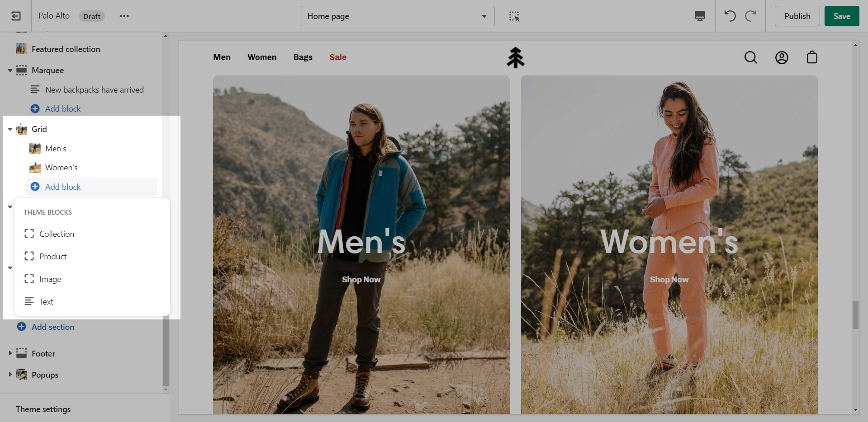Screen dimensions: 868x422
Task: Click the desktop preview device icon
Action: click(x=700, y=16)
